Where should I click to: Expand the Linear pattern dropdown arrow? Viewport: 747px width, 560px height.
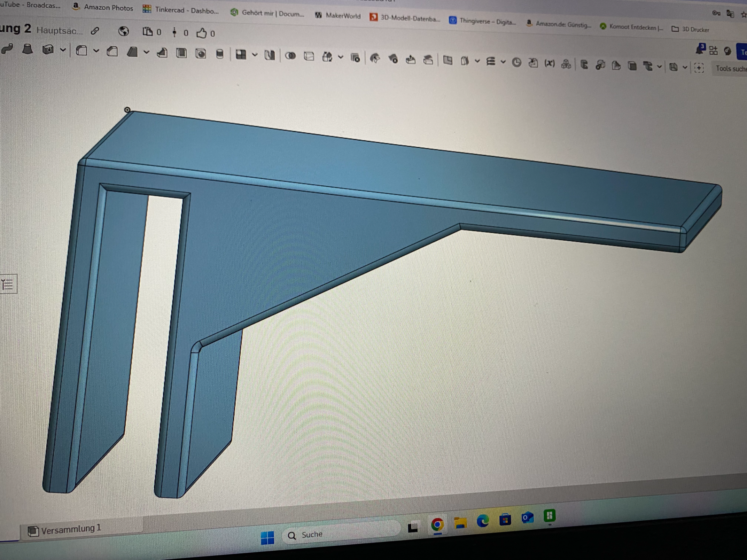point(255,55)
